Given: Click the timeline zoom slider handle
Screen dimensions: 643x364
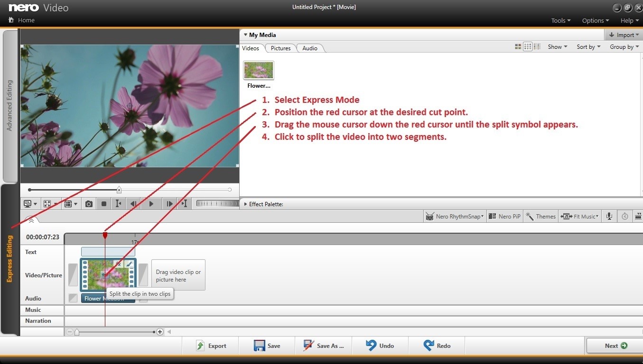Looking at the screenshot, I should (77, 332).
